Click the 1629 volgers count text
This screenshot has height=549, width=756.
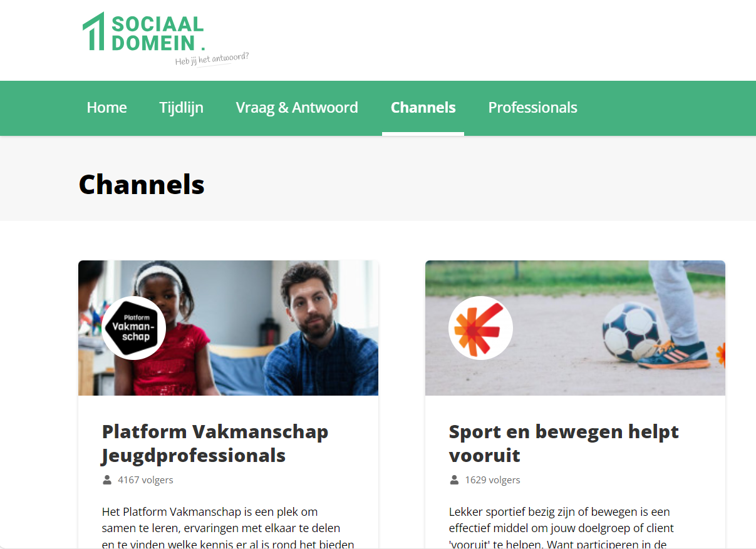click(492, 480)
